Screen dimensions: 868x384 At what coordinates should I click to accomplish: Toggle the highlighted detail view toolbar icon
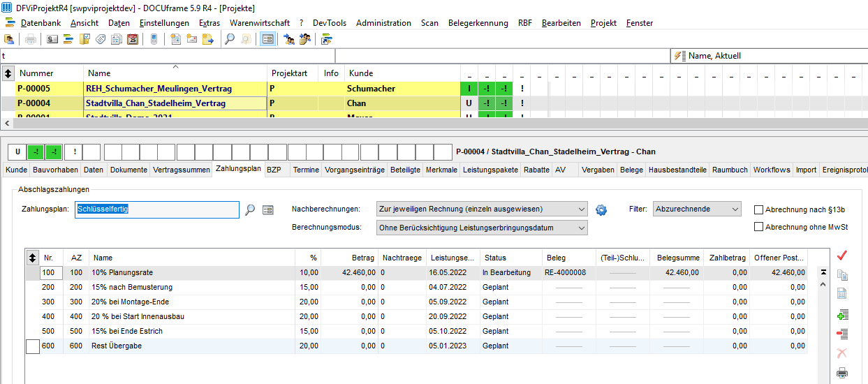pyautogui.click(x=267, y=39)
